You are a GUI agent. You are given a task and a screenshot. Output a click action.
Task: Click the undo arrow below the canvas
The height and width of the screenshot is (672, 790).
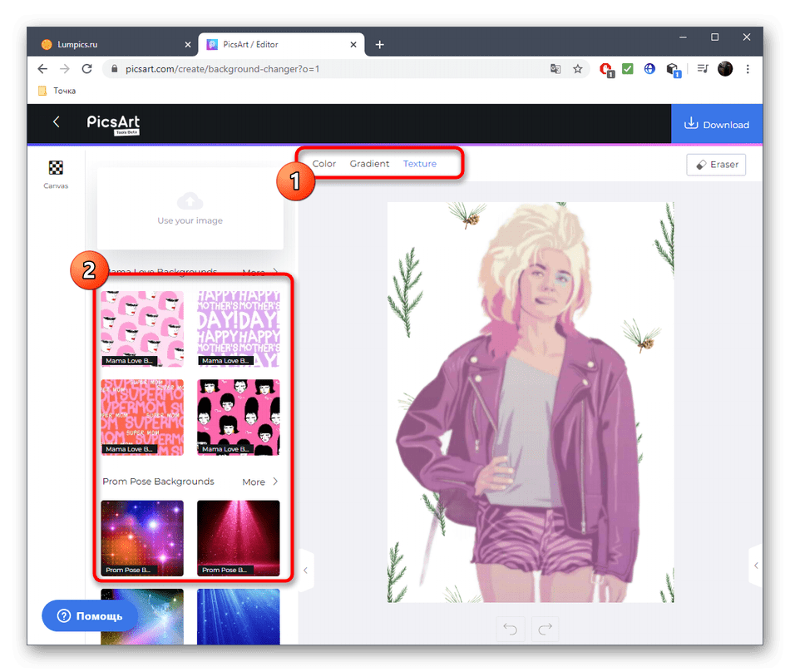pos(509,629)
